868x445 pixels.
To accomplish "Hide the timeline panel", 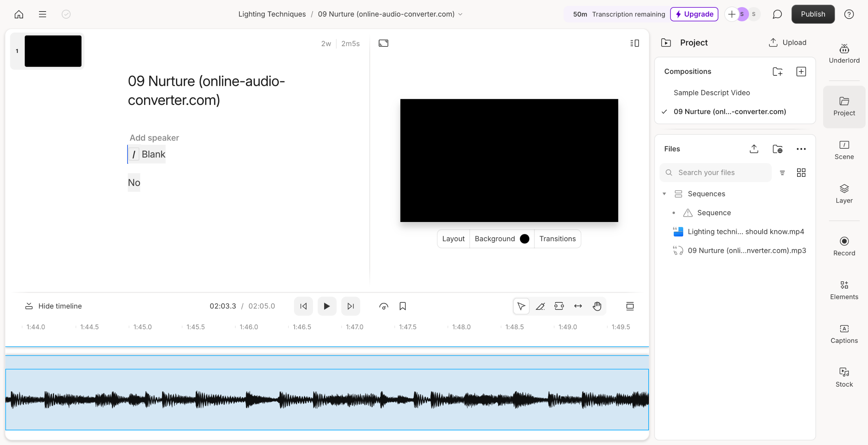I will pyautogui.click(x=54, y=306).
